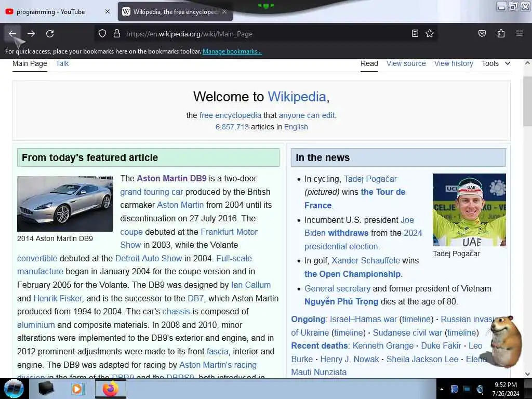This screenshot has height=399, width=532.
Task: Open the Xander Schauffele link
Action: (365, 261)
